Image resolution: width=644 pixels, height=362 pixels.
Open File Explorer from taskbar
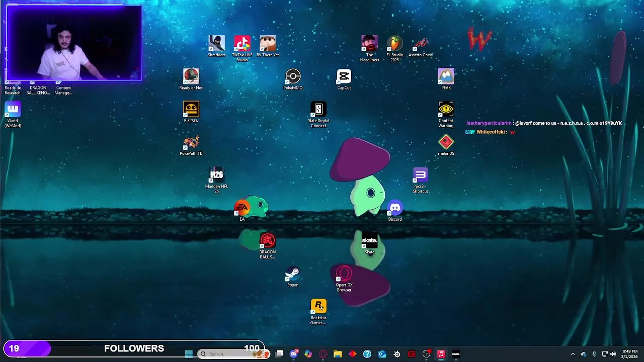click(x=338, y=354)
